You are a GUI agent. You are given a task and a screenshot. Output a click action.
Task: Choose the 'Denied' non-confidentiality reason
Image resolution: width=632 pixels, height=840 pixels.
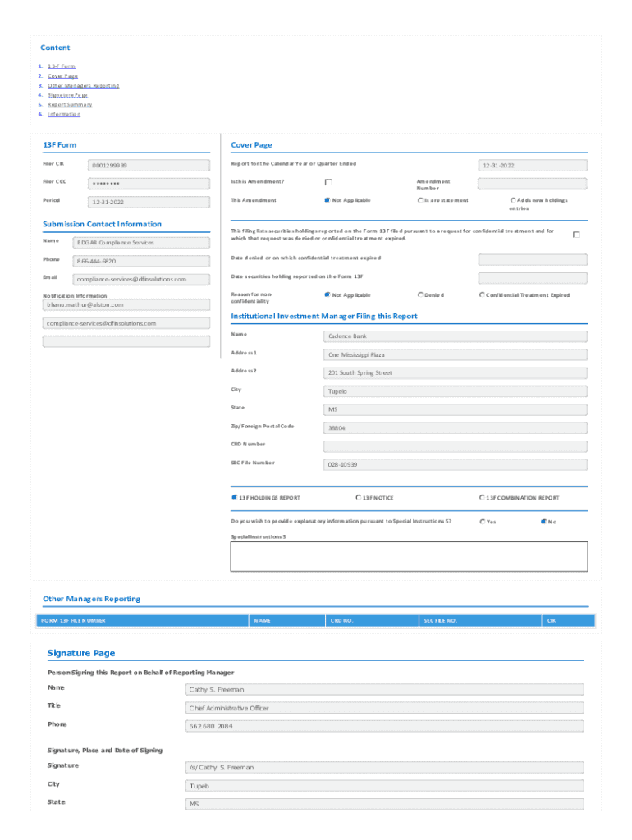point(421,295)
